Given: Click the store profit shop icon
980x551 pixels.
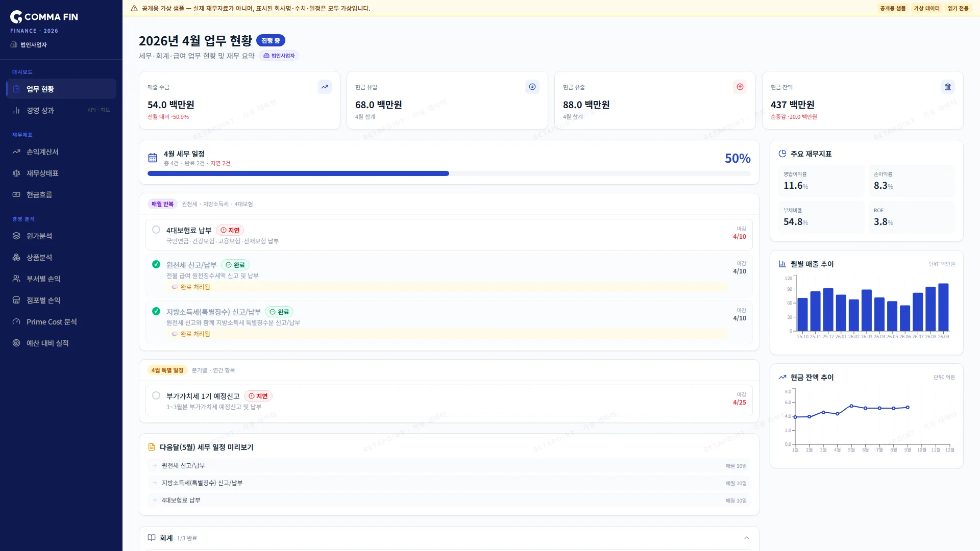Looking at the screenshot, I should [x=16, y=300].
